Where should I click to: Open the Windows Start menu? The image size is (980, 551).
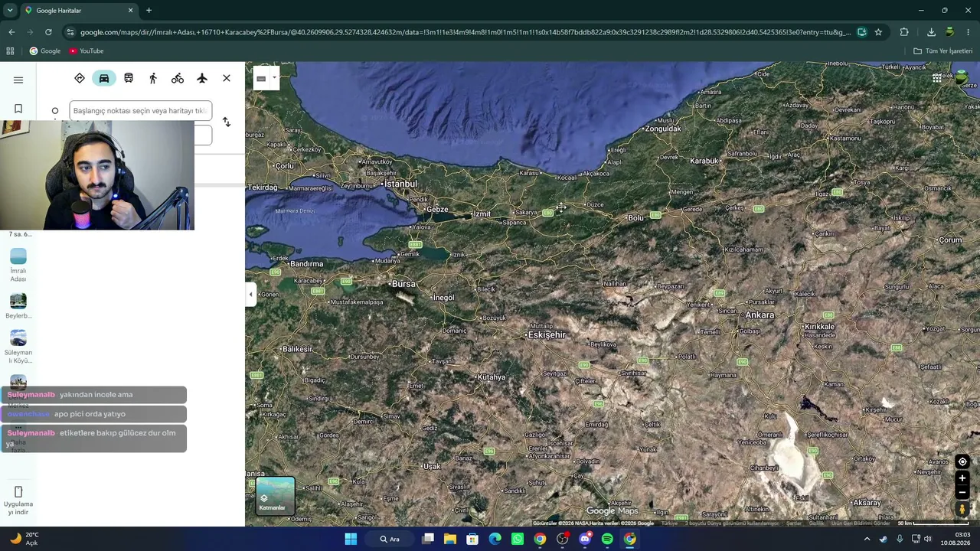[x=351, y=539]
